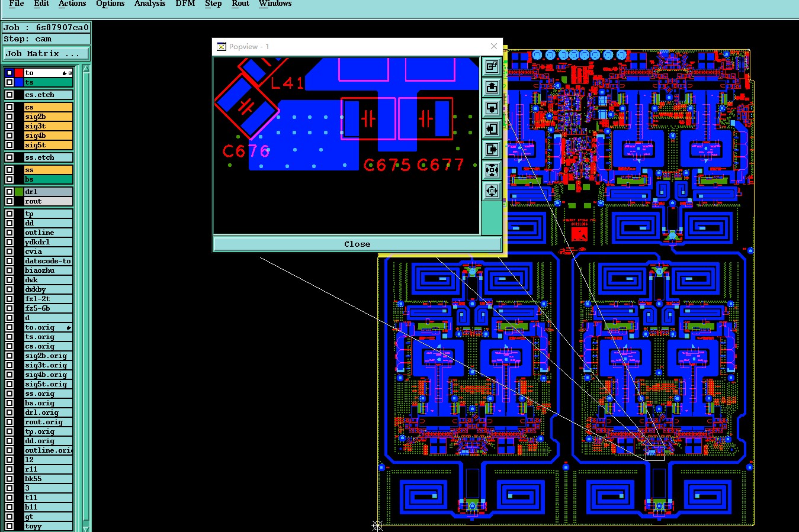This screenshot has width=799, height=532.
Task: Click the layer list scroll-up arrow
Action: (x=86, y=69)
